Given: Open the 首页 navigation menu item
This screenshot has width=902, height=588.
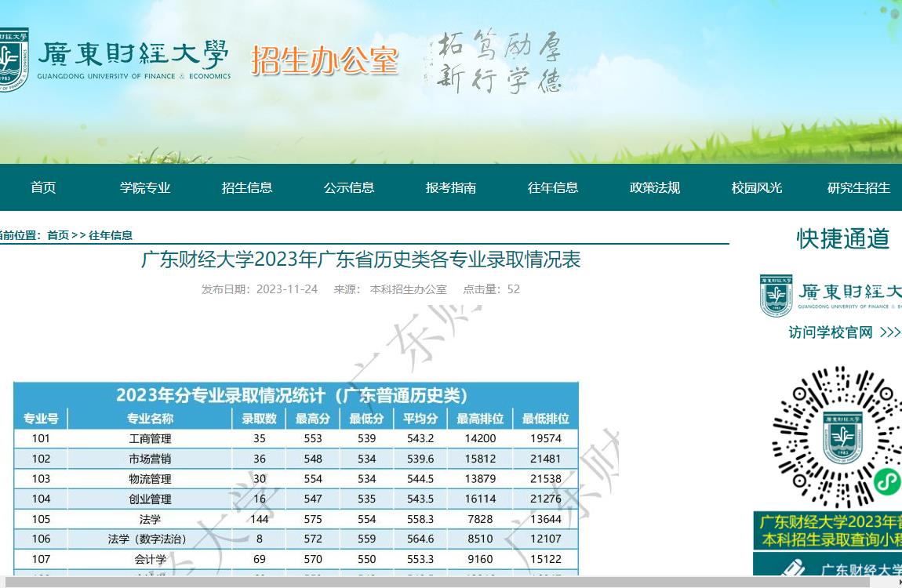Looking at the screenshot, I should (43, 187).
